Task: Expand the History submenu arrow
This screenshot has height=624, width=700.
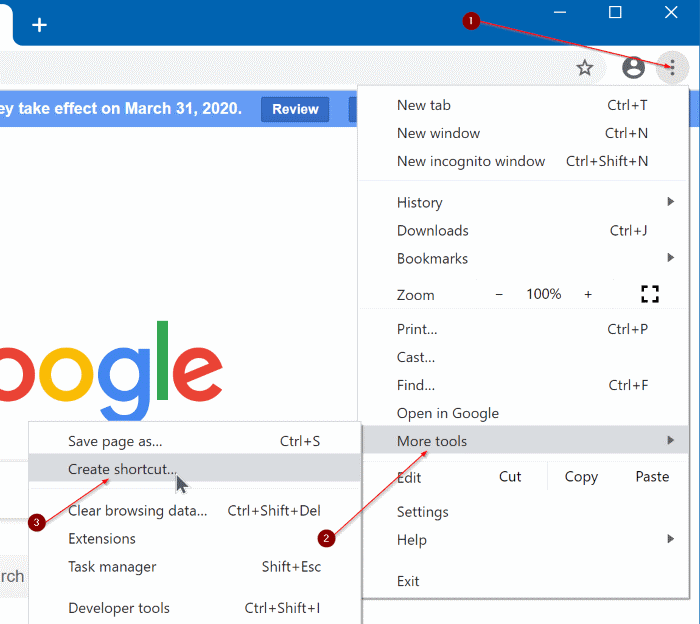Action: click(x=670, y=202)
